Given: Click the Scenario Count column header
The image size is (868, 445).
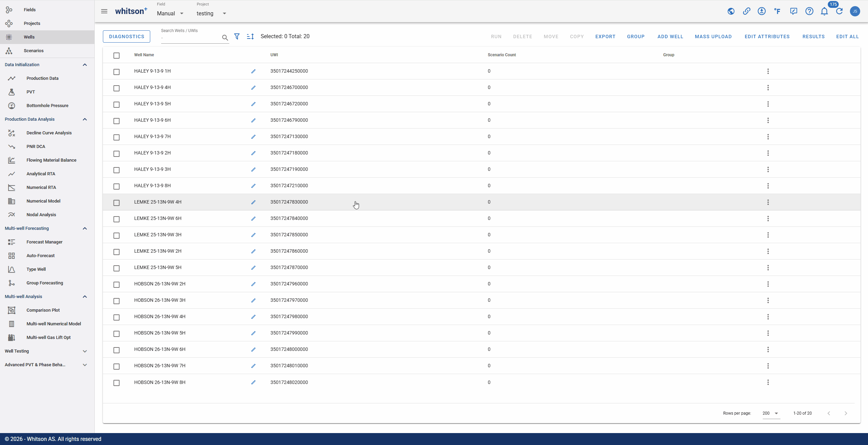Looking at the screenshot, I should [502, 55].
